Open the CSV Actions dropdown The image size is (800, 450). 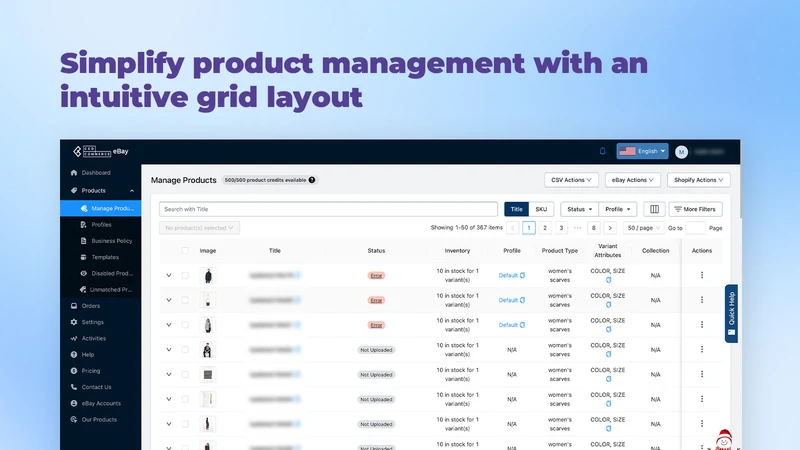pyautogui.click(x=571, y=180)
